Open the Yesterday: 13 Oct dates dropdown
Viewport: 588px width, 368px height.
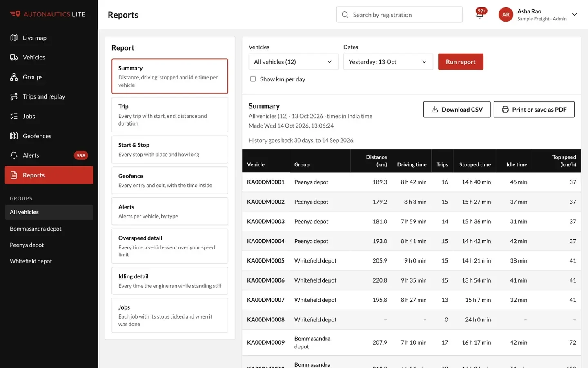388,62
